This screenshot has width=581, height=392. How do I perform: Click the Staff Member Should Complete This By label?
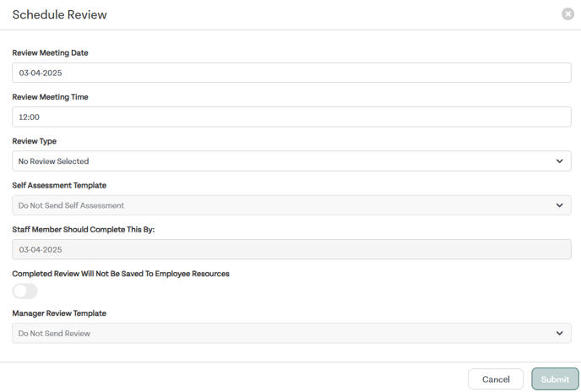pyautogui.click(x=84, y=229)
